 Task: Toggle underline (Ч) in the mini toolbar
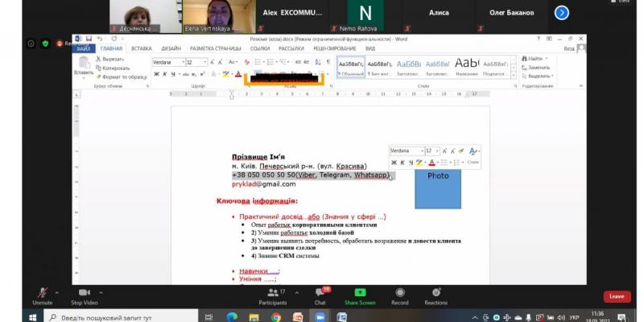click(x=411, y=163)
